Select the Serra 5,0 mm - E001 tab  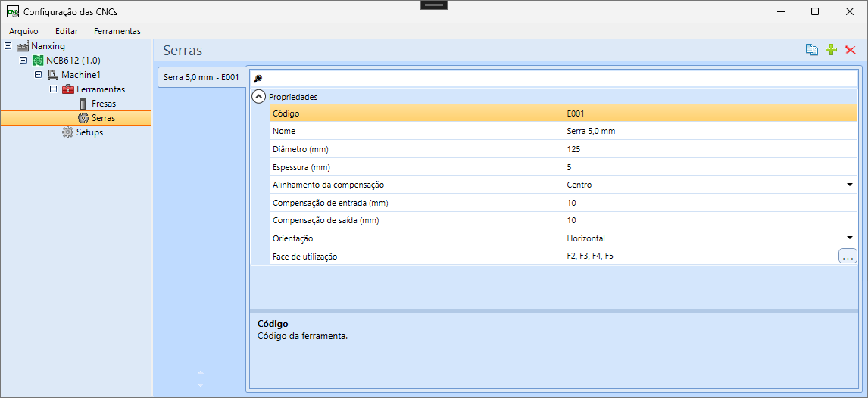(x=201, y=77)
